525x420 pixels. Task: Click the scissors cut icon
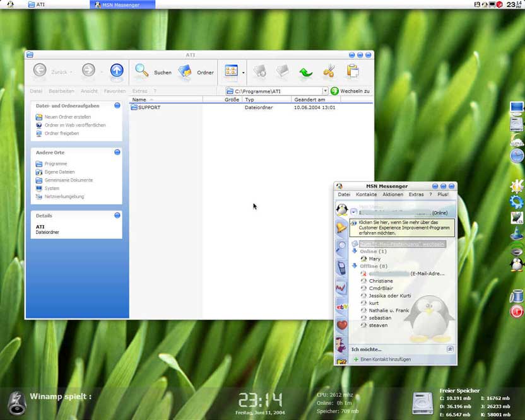click(x=329, y=71)
